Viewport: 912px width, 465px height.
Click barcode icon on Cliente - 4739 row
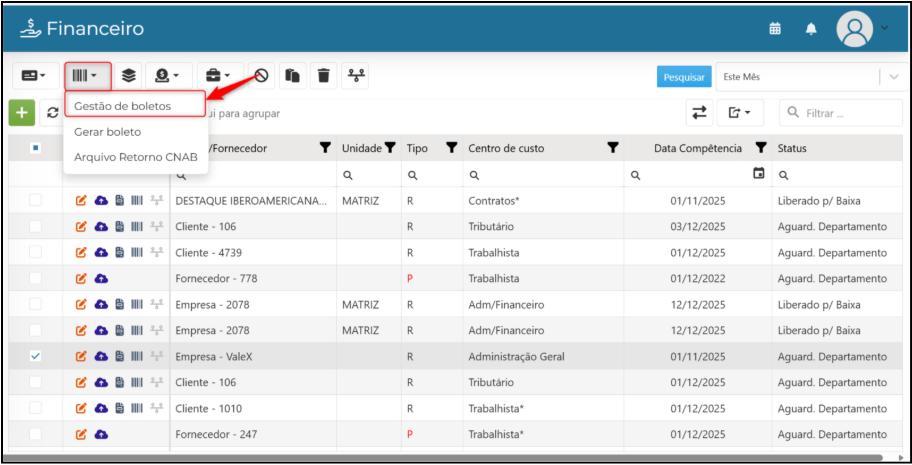coord(137,253)
